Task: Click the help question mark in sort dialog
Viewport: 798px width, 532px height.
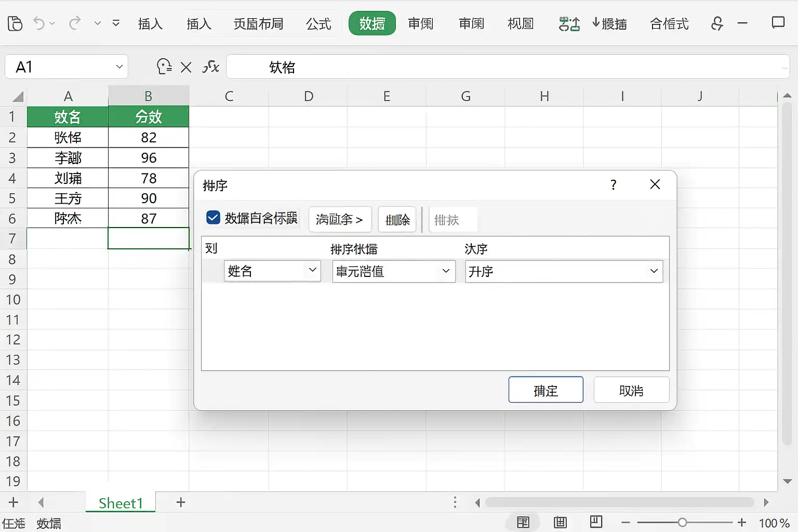Action: (x=613, y=185)
